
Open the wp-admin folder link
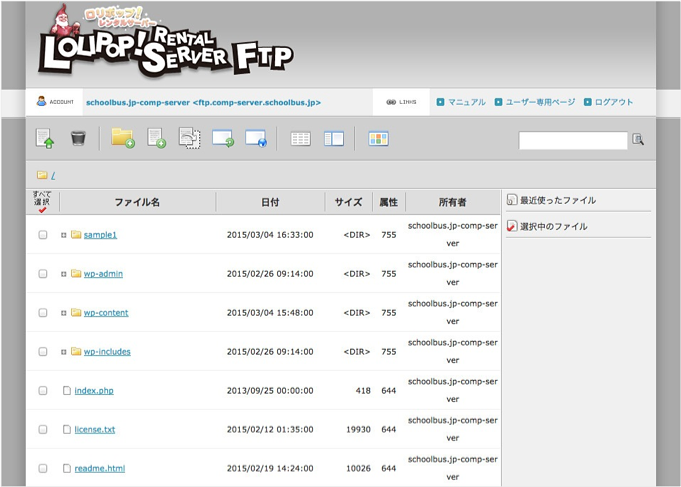[x=103, y=274]
